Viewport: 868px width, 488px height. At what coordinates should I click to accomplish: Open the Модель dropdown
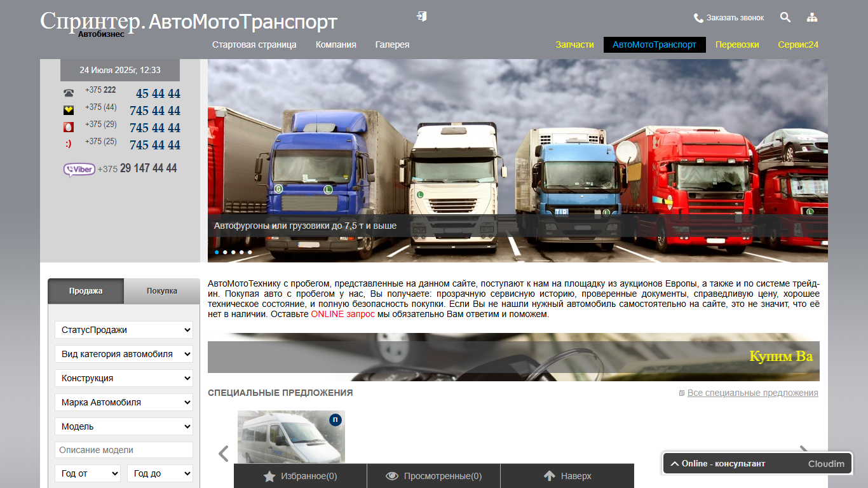(124, 426)
